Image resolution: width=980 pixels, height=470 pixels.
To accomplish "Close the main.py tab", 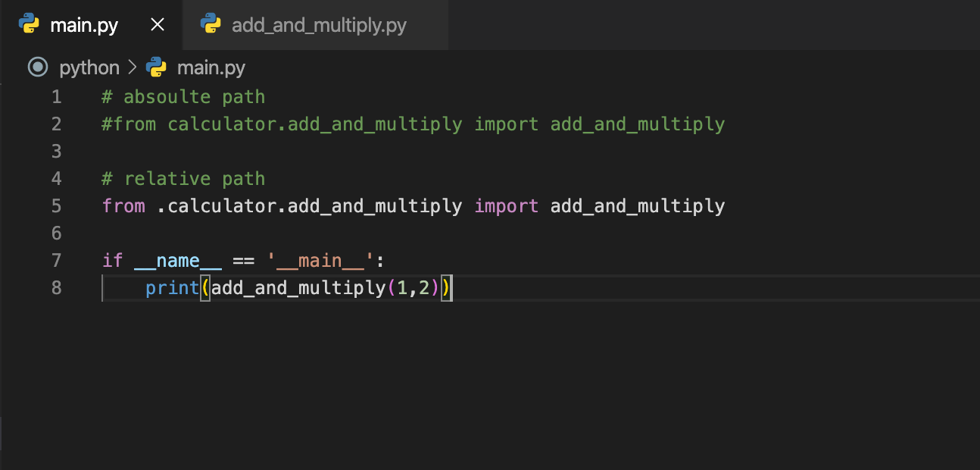I will 157,23.
